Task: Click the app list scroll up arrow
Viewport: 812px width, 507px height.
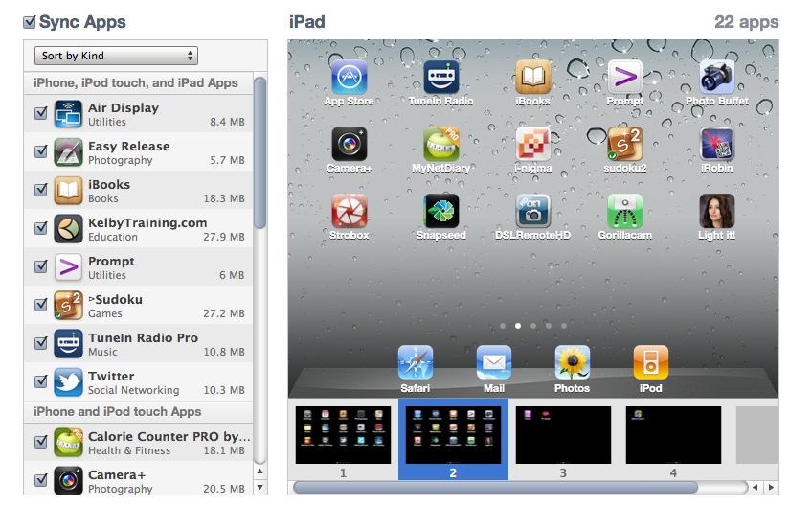Action: pos(259,472)
